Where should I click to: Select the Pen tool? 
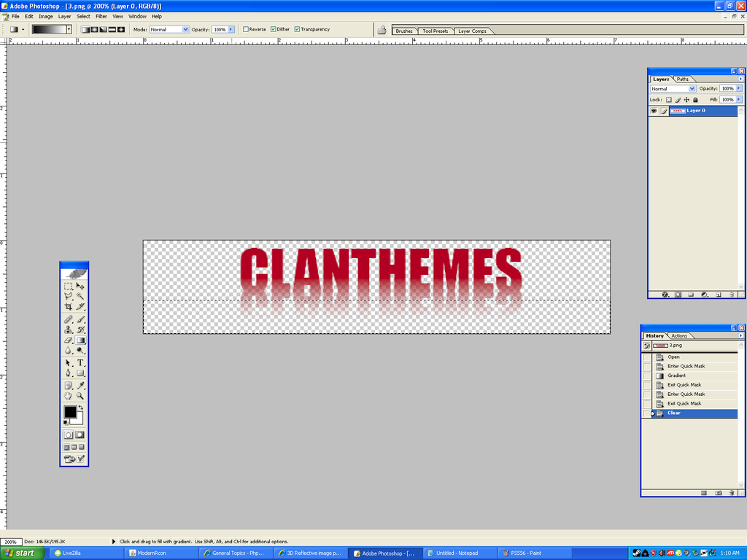coord(68,373)
